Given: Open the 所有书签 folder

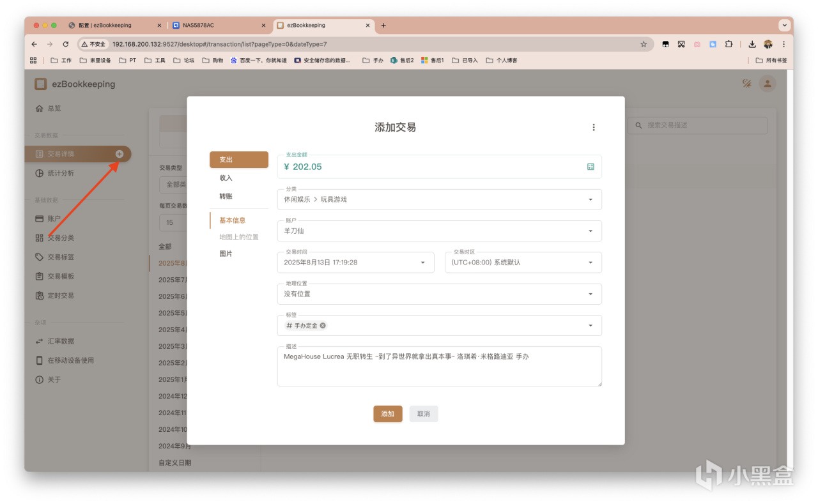Looking at the screenshot, I should (x=771, y=61).
